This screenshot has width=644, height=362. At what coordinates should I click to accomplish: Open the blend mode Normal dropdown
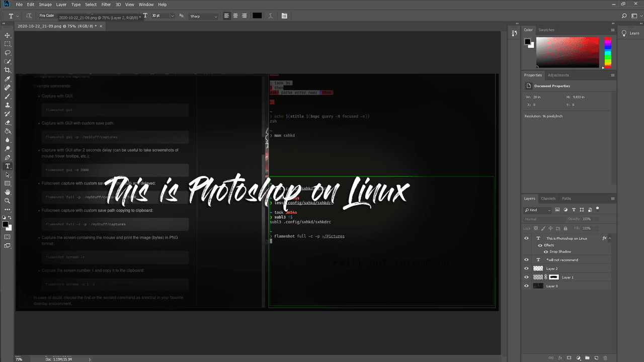[x=544, y=219]
